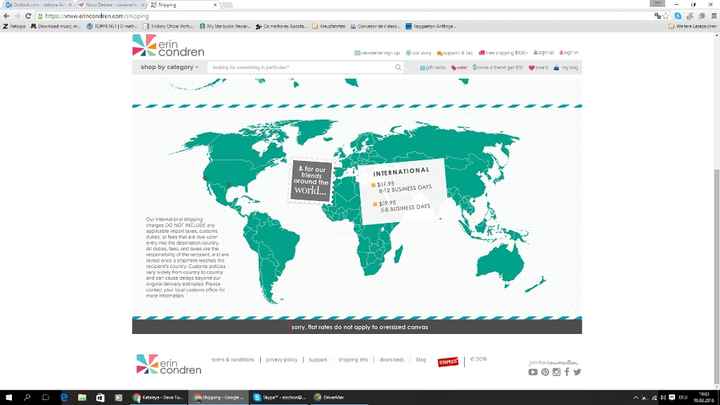Switch to Shipping Google Chrome taskbar window
This screenshot has width=720, height=405.
[219, 398]
